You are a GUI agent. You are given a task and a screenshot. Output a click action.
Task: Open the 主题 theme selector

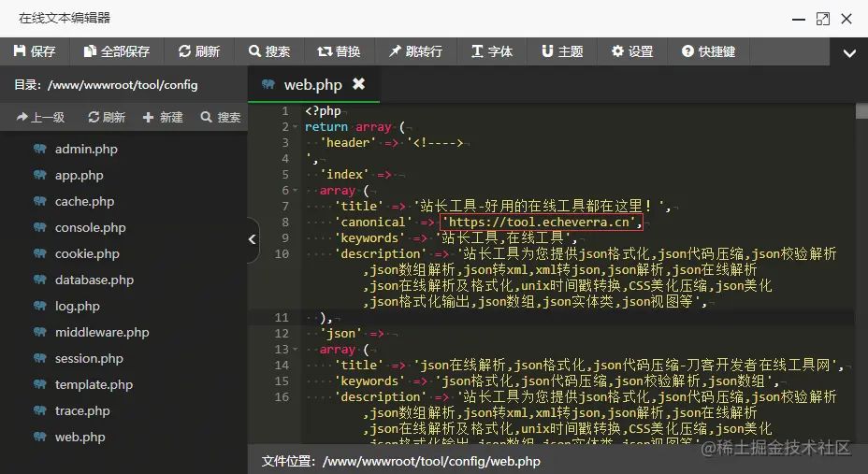coord(562,51)
